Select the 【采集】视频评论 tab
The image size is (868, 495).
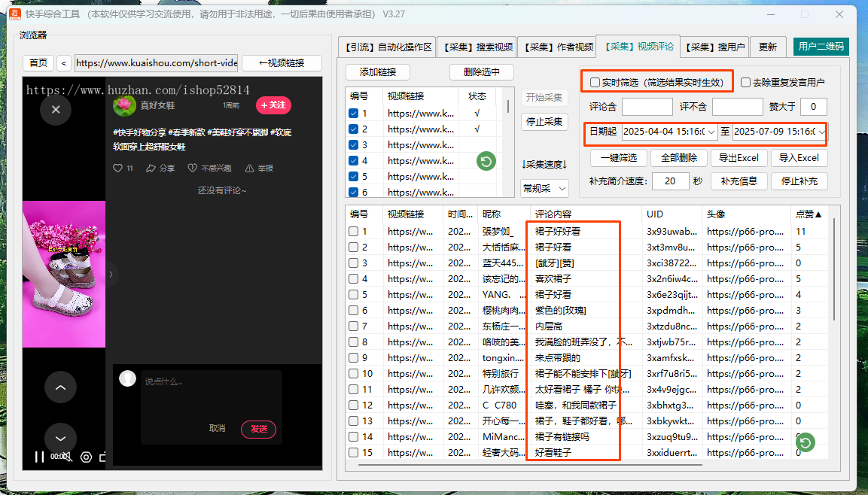(639, 47)
